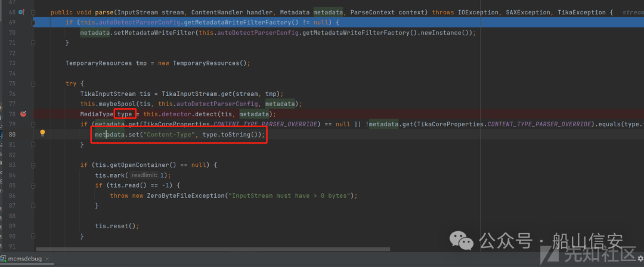Collapse the try block fold at line 75
Image resolution: width=644 pixels, height=267 pixels.
(x=33, y=83)
